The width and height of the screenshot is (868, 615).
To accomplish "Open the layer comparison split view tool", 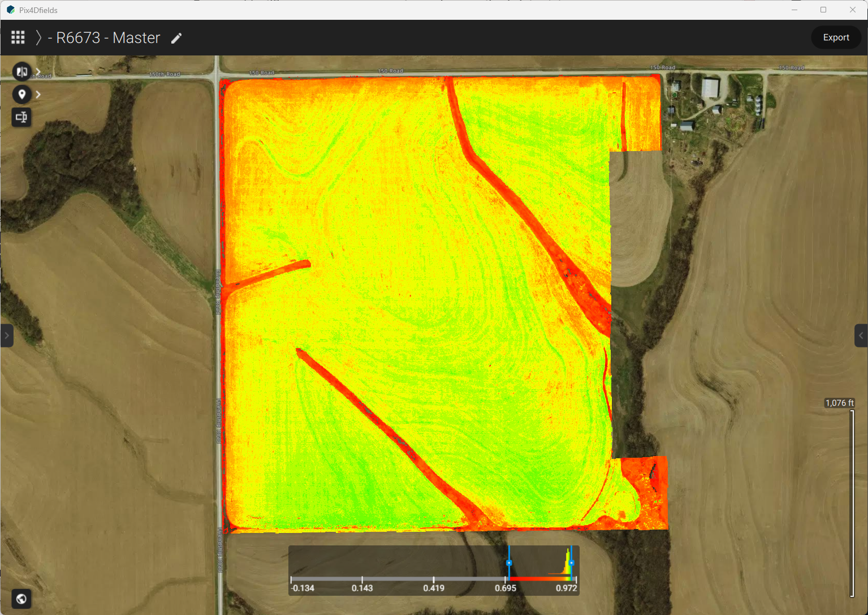I will (21, 71).
